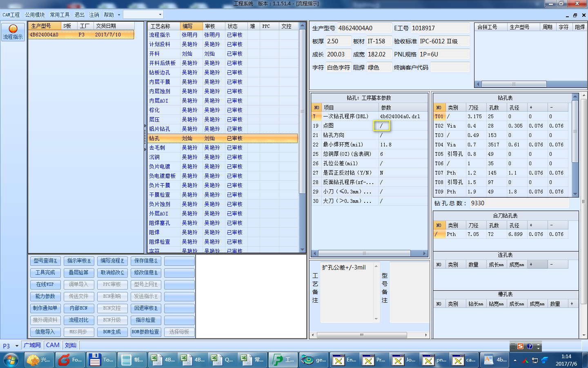Switch to the 'pn...' taskbar window
The image size is (588, 368).
pyautogui.click(x=435, y=360)
